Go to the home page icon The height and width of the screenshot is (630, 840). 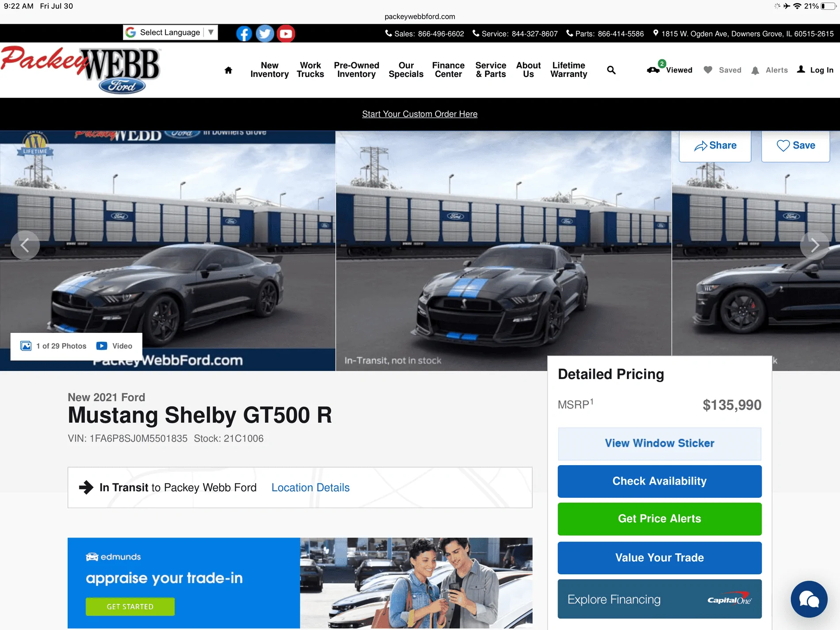(228, 70)
